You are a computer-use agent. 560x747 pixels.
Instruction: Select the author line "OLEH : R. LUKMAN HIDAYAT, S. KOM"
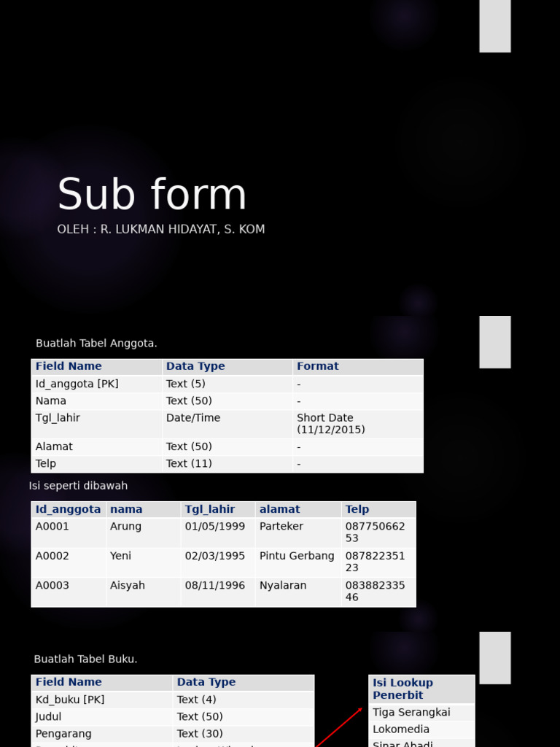coord(161,229)
